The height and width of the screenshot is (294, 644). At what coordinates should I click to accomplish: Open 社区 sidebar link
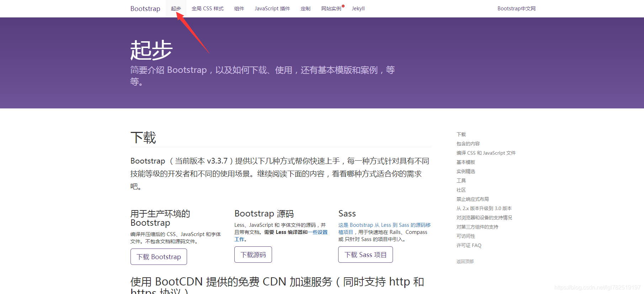[461, 190]
